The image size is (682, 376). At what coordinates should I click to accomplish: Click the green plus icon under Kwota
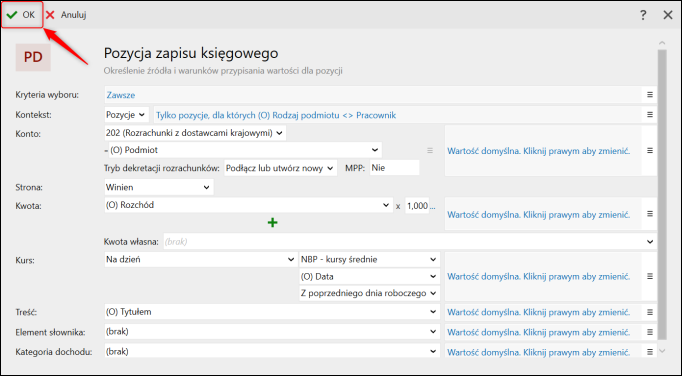(x=272, y=223)
